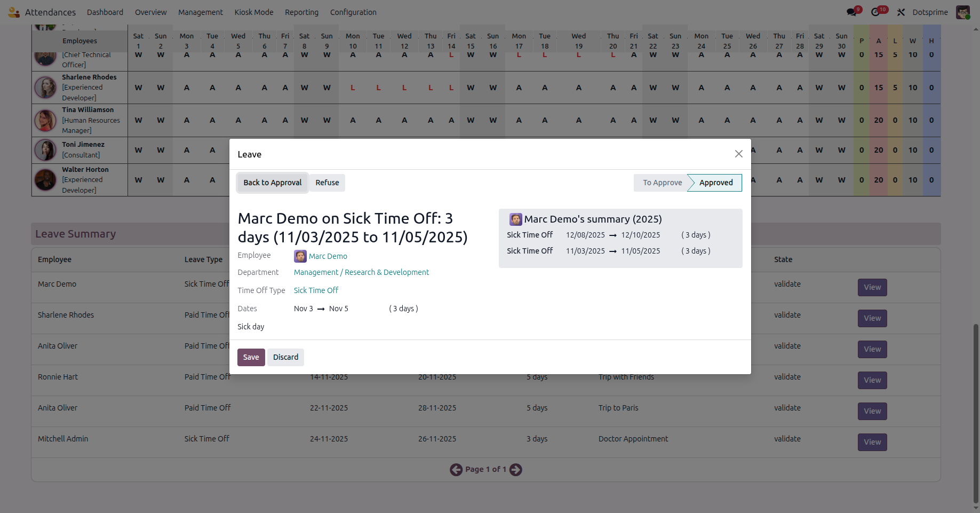
Task: Select the Approved stage in the status bar
Action: point(715,183)
